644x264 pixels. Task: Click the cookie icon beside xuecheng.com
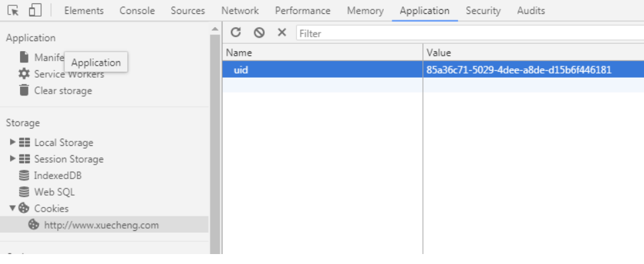tap(34, 225)
